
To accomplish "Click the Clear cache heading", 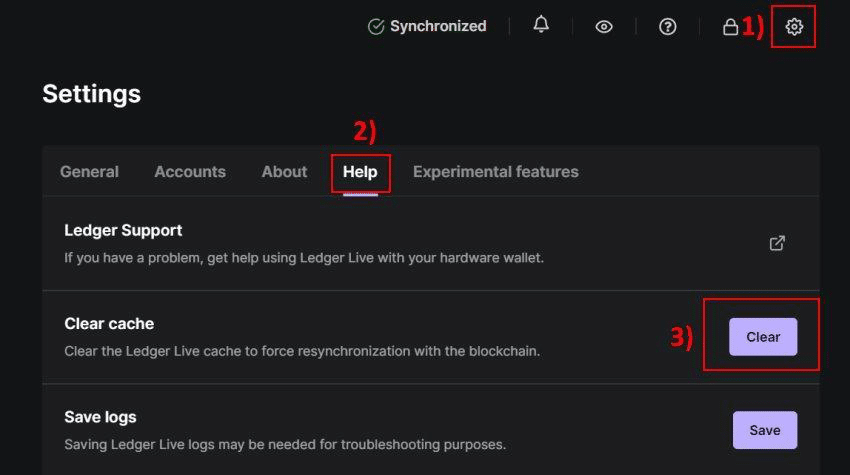I will click(x=109, y=323).
